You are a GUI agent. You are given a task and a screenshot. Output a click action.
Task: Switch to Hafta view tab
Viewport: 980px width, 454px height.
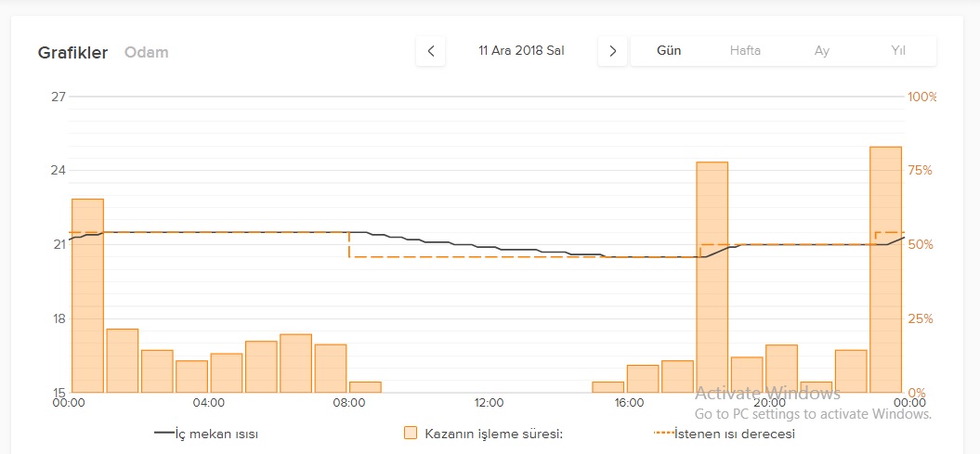click(745, 51)
